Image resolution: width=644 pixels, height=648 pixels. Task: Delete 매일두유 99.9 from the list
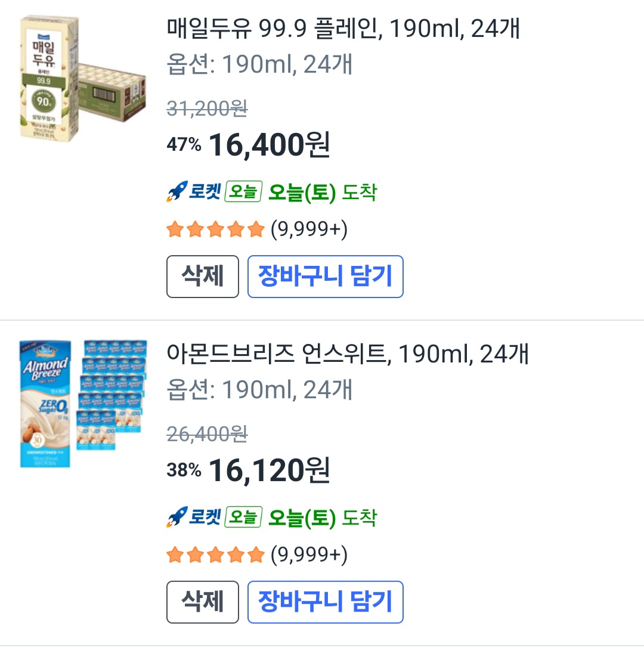[202, 276]
